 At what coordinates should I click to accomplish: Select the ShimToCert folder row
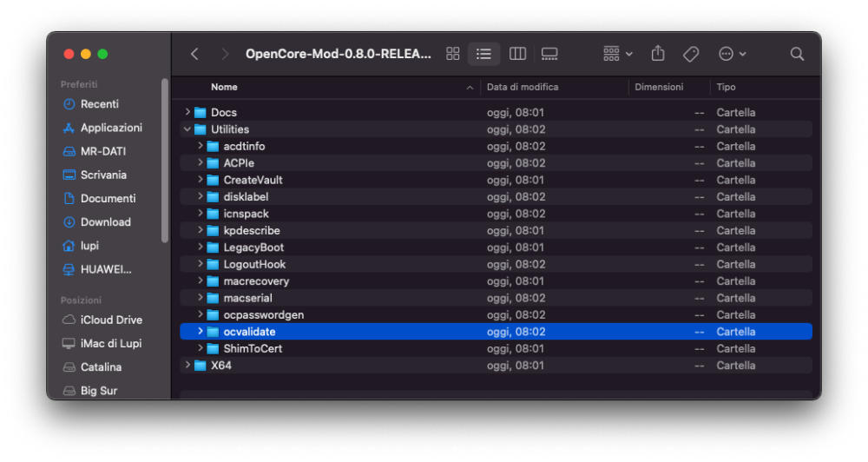[496, 348]
